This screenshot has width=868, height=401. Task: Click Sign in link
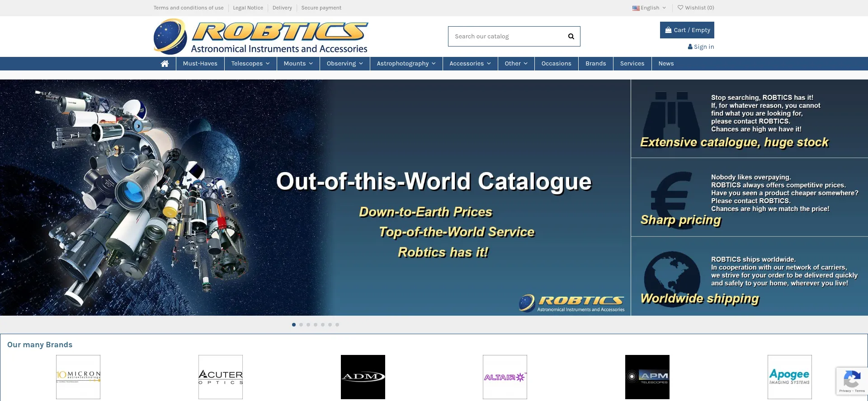pyautogui.click(x=701, y=47)
